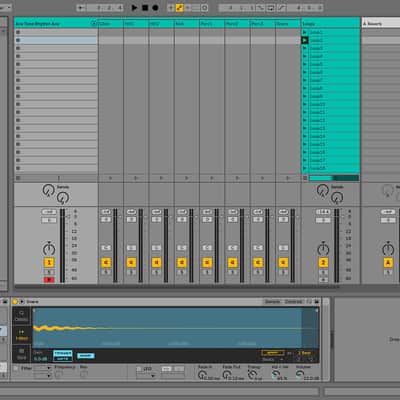Click the pan knob on the drum rack track
The width and height of the screenshot is (400, 400).
[x=49, y=249]
